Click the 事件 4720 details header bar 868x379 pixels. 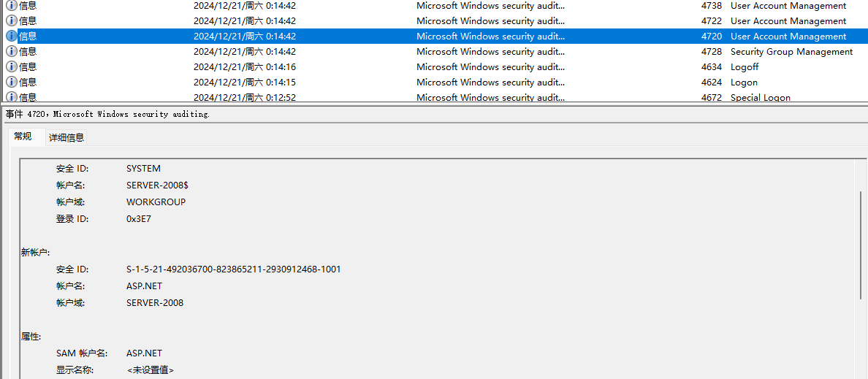click(107, 114)
